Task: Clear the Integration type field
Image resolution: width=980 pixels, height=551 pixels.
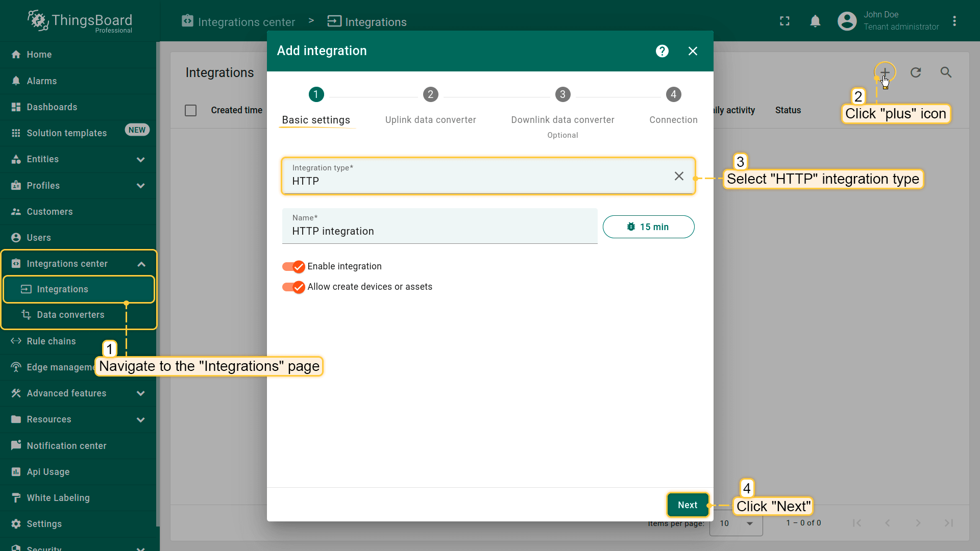Action: coord(678,176)
